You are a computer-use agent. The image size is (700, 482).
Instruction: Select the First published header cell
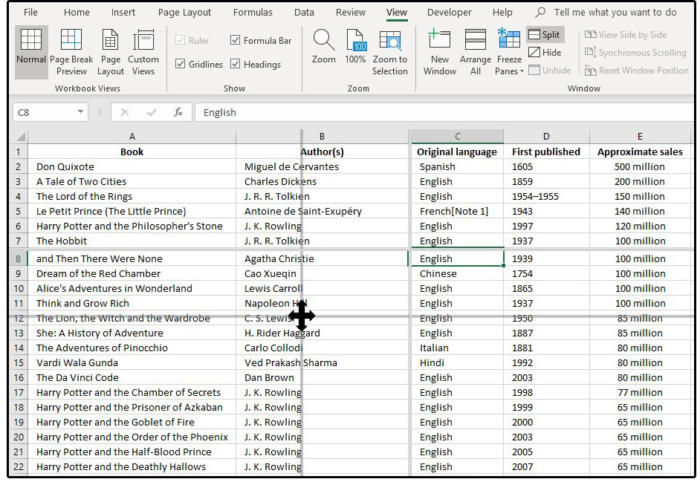coord(546,152)
